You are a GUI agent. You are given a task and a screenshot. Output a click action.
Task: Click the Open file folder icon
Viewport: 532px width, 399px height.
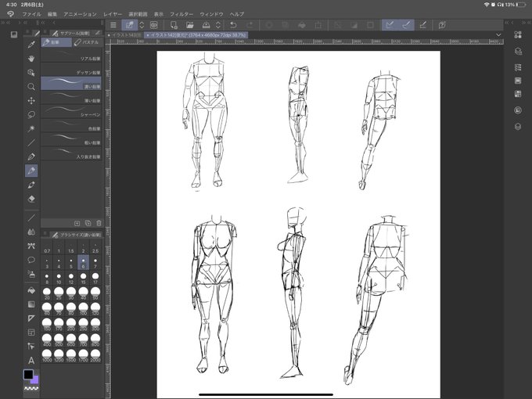pyautogui.click(x=189, y=25)
